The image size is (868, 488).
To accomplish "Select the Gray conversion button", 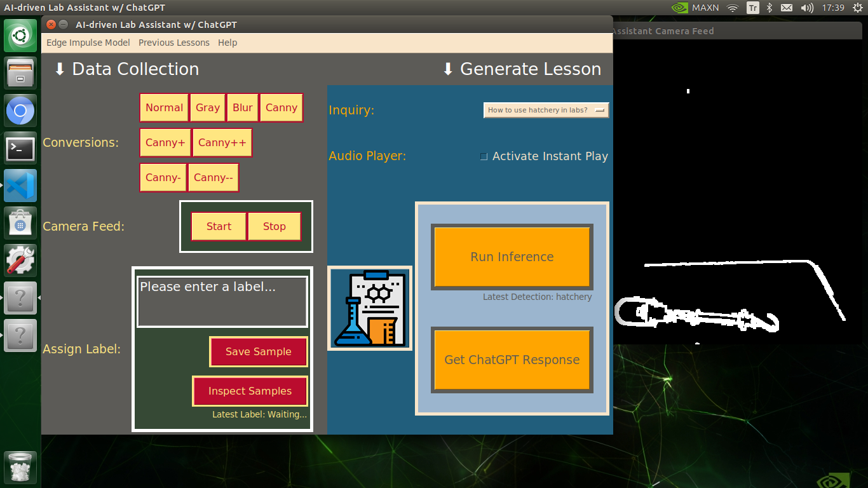I will (x=207, y=107).
